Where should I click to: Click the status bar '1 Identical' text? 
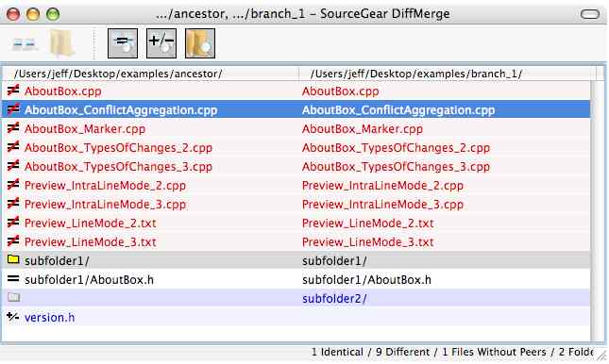coord(337,352)
